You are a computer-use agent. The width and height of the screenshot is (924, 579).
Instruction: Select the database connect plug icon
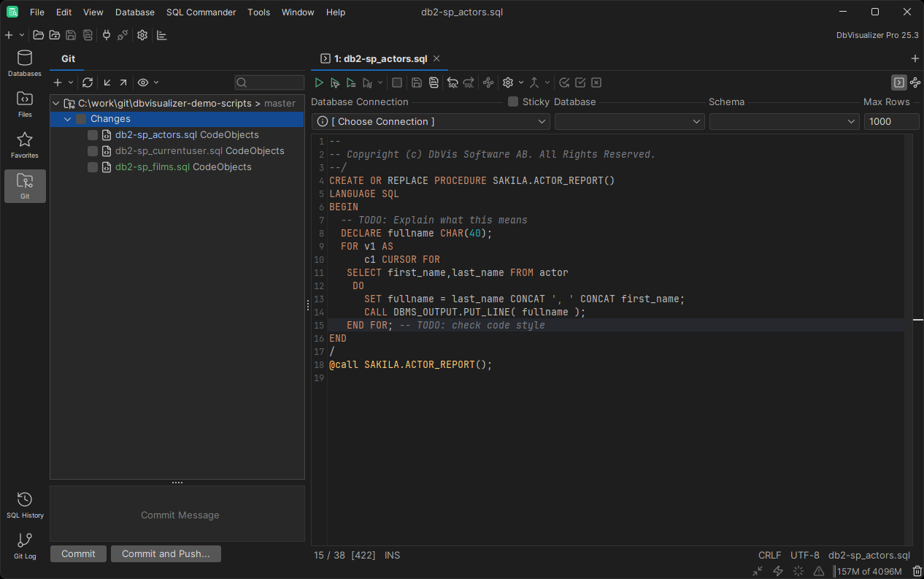[x=106, y=35]
